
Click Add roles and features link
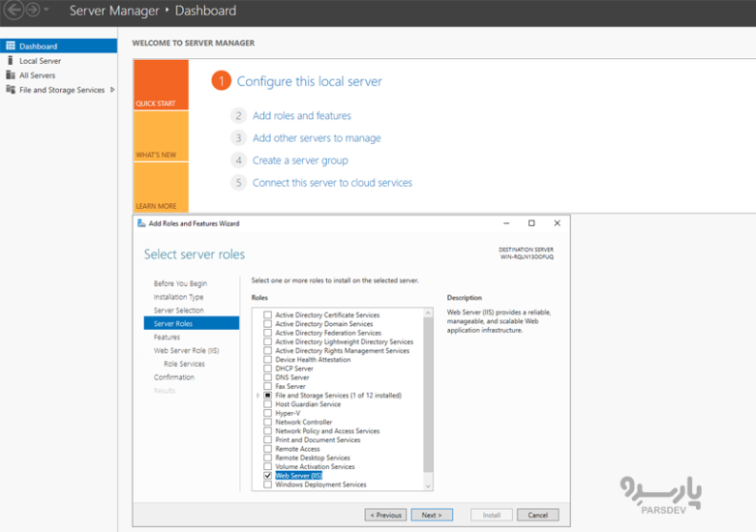point(302,116)
